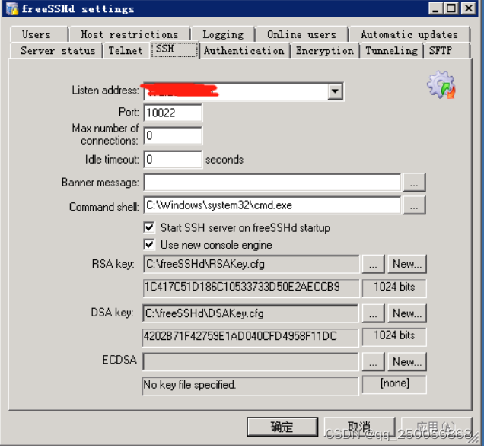484x448 pixels.
Task: Browse for DSA key file
Action: pyautogui.click(x=373, y=313)
